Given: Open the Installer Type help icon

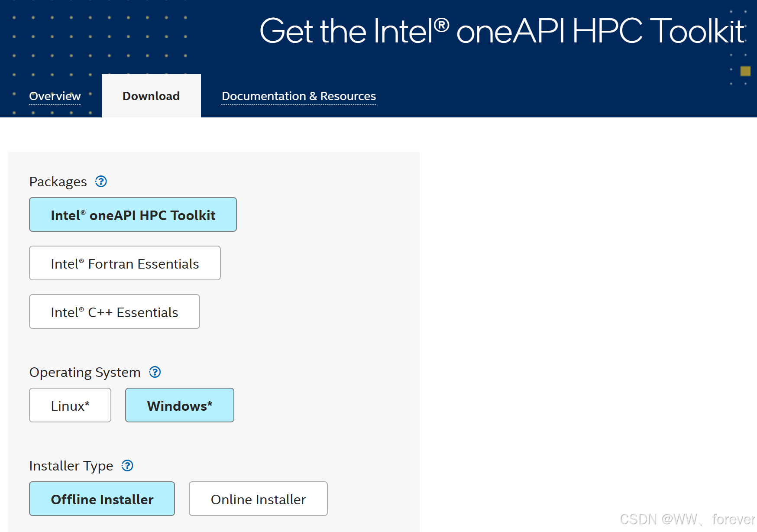Looking at the screenshot, I should pyautogui.click(x=127, y=466).
